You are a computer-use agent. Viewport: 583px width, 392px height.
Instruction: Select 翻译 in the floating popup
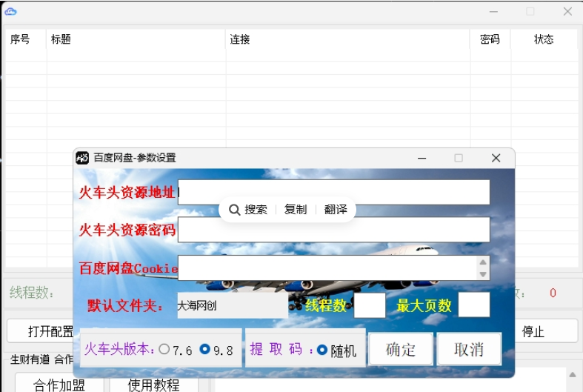[336, 210]
